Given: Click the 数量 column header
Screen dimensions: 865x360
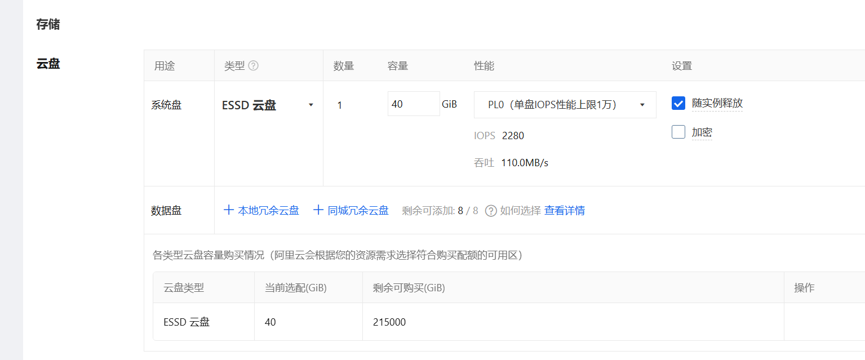Looking at the screenshot, I should coord(343,66).
